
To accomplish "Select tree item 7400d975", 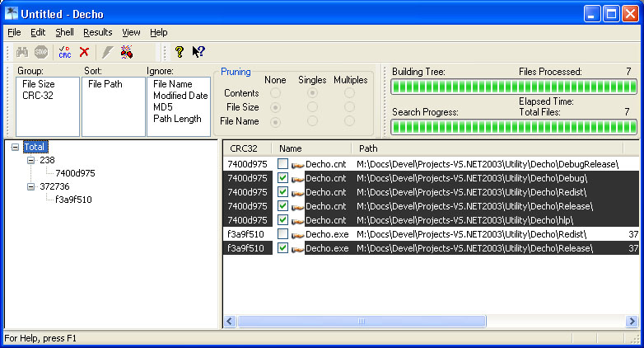I will [75, 173].
